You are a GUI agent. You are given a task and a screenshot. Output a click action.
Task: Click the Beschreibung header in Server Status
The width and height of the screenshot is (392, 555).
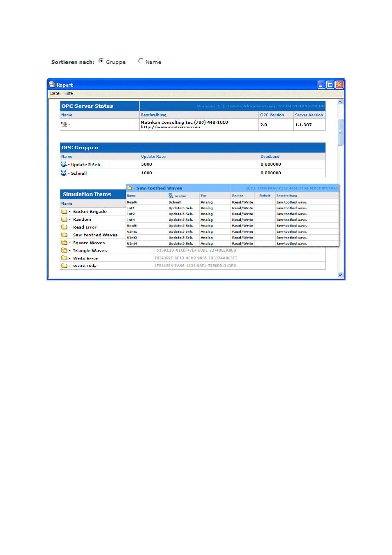[154, 115]
